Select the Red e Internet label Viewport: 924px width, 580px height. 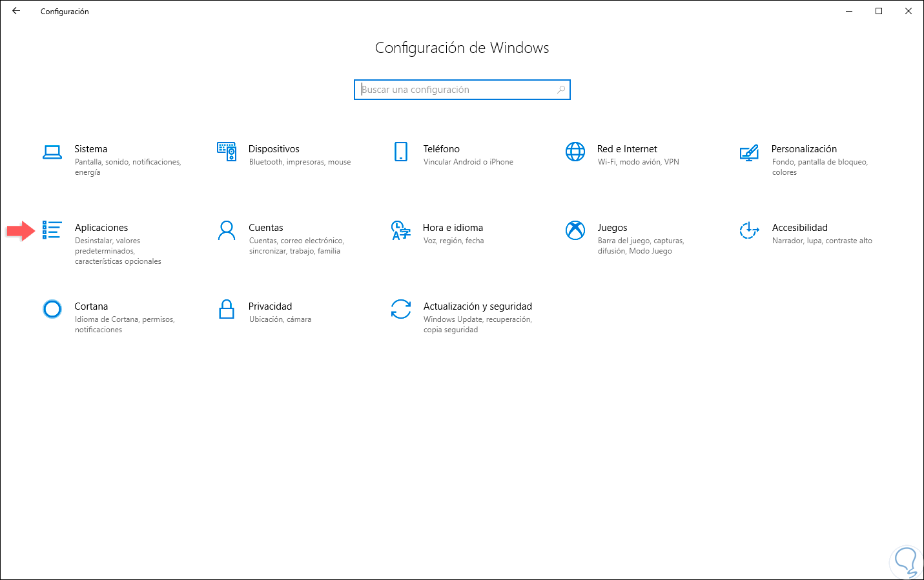tap(627, 149)
